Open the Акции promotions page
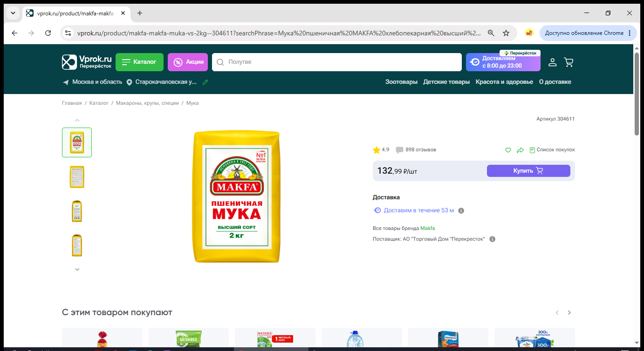 pos(188,62)
